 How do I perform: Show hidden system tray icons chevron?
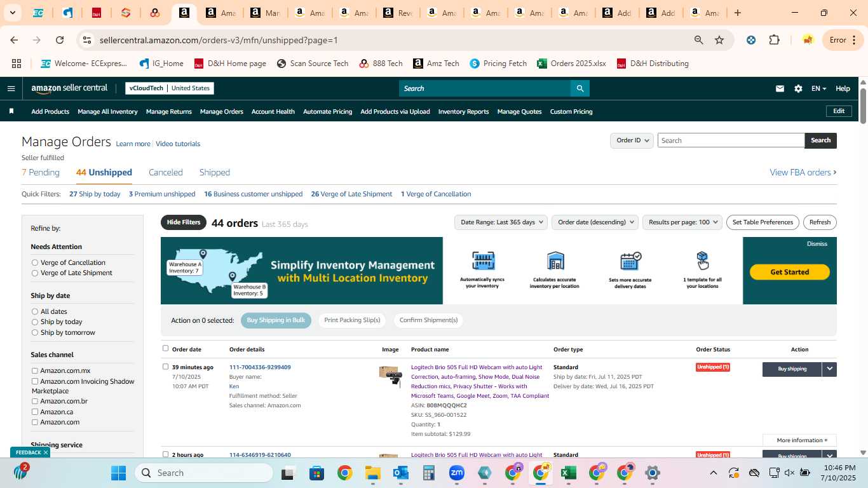point(713,473)
